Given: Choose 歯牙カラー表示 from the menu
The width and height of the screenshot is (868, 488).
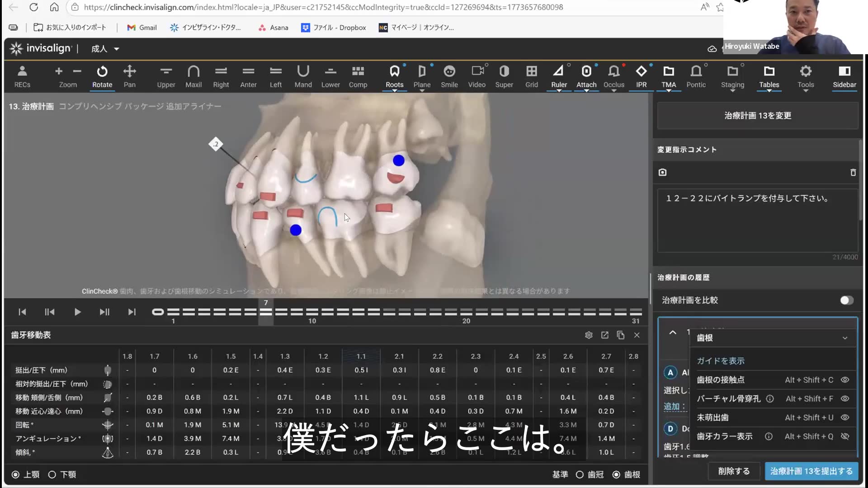Looking at the screenshot, I should click(x=724, y=436).
